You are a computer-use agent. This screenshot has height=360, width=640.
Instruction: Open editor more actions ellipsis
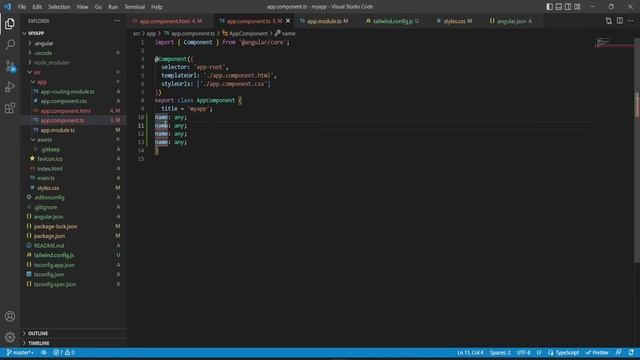(631, 21)
